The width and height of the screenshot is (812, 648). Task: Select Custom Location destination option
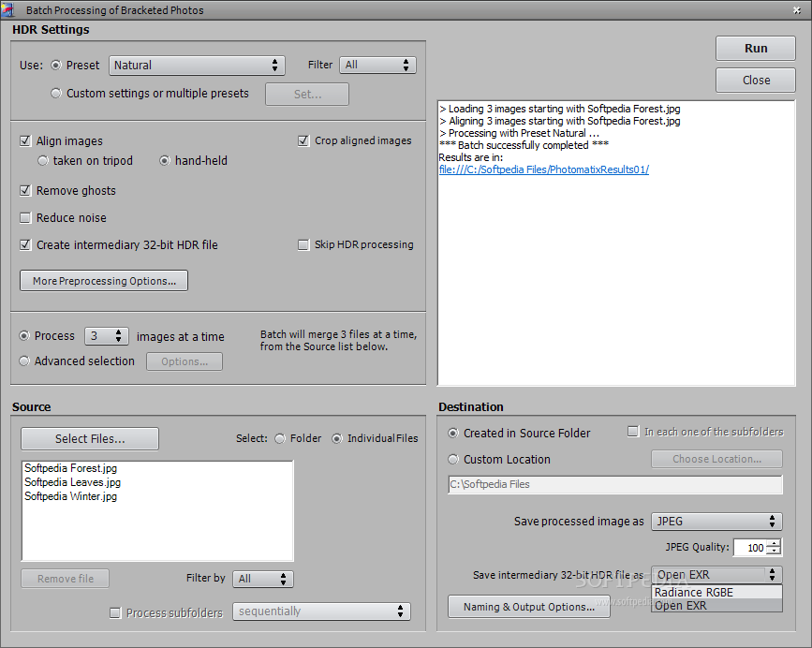(453, 459)
